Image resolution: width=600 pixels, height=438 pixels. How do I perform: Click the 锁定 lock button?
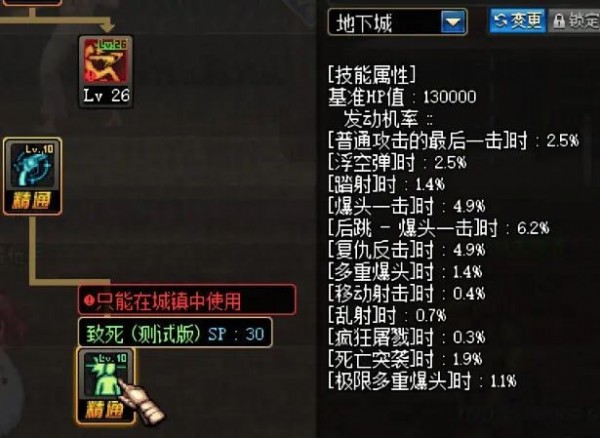click(x=574, y=21)
